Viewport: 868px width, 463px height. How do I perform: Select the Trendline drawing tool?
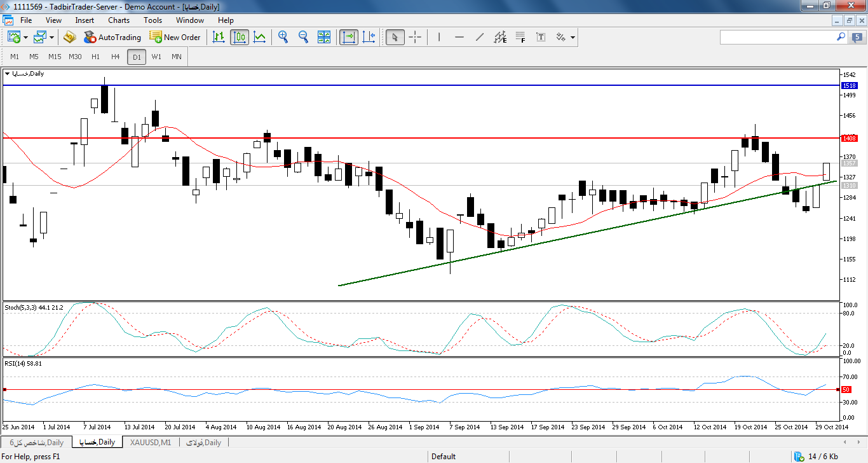coord(480,37)
